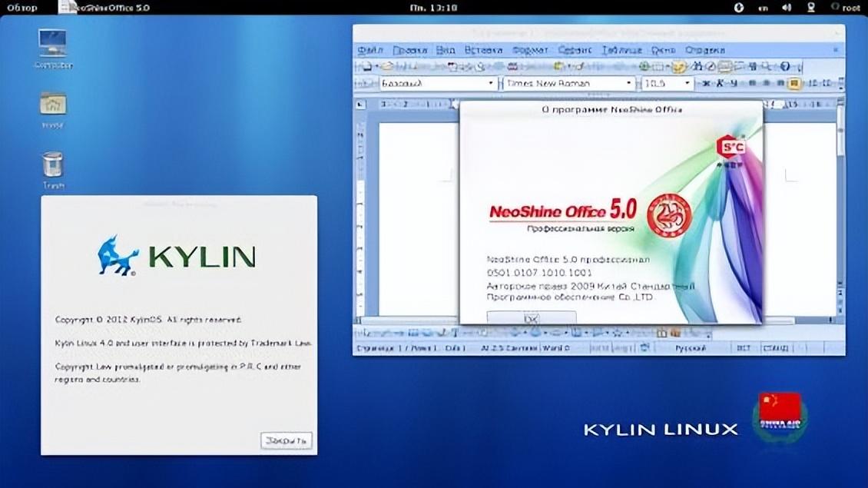The height and width of the screenshot is (488, 868).
Task: Toggle ВСТ insert mode in the status bar
Action: (x=744, y=348)
